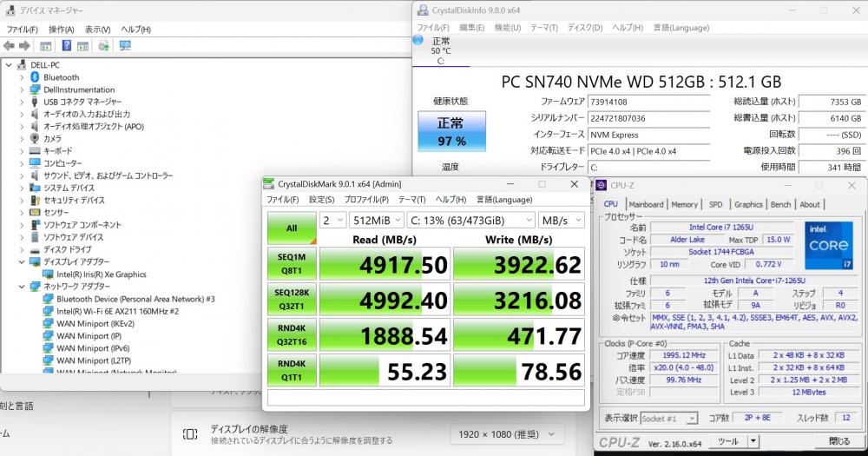Run the SEQ1M Q8T1 test button

pyautogui.click(x=292, y=264)
